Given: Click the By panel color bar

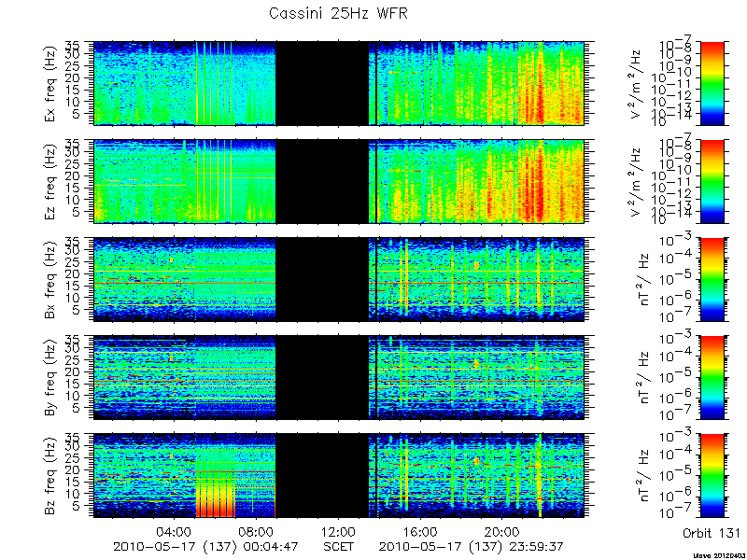Looking at the screenshot, I should click(712, 378).
